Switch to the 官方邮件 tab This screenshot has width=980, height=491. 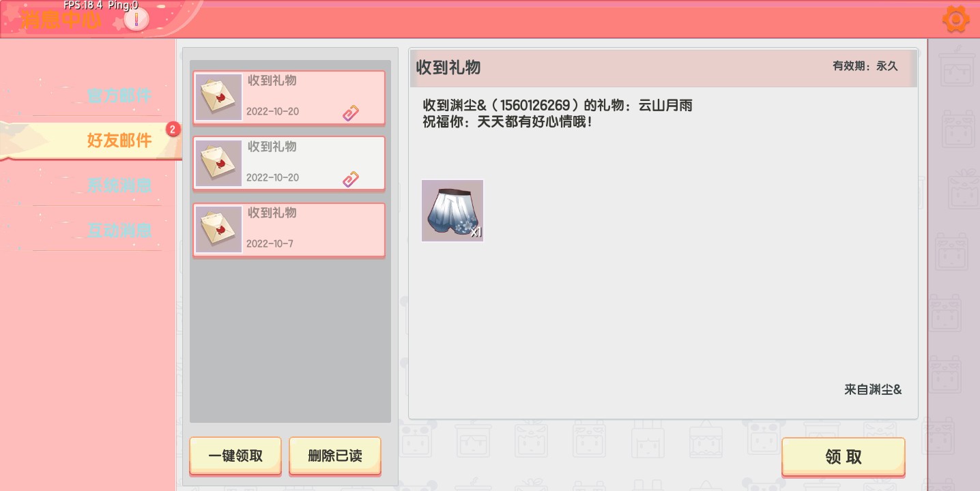click(x=119, y=95)
